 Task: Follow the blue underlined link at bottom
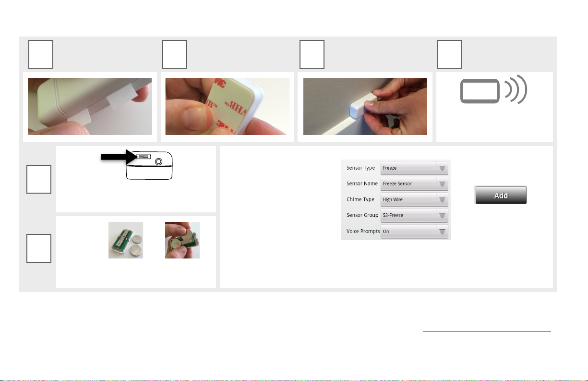click(x=487, y=331)
